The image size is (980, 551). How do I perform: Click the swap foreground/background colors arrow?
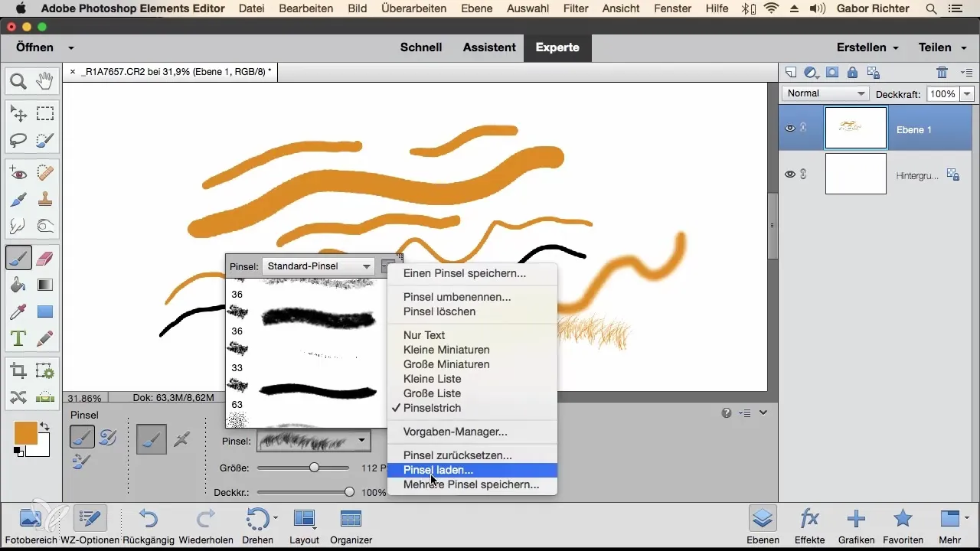[x=45, y=425]
